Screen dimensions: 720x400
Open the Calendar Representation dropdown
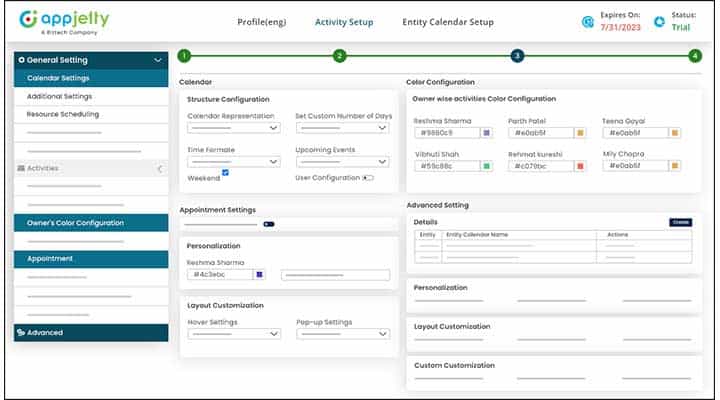pos(234,128)
